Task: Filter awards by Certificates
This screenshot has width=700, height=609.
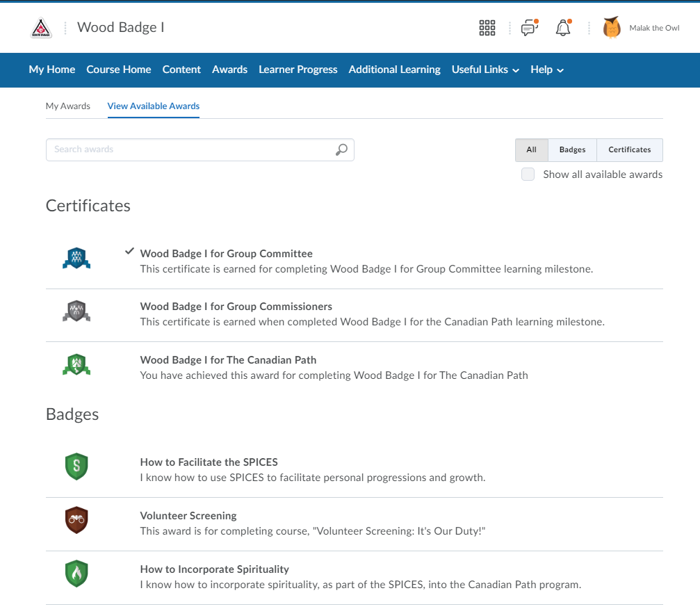Action: click(x=630, y=150)
